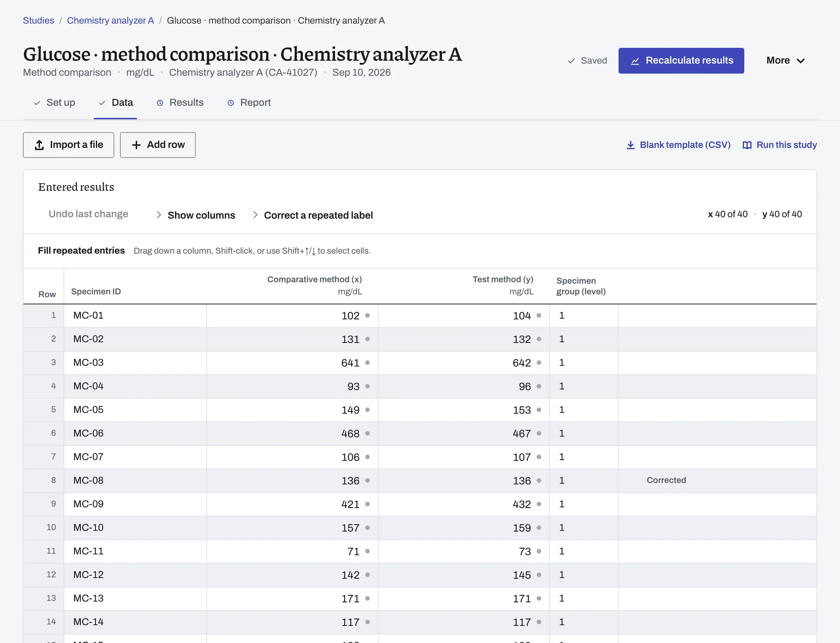Click row number 12 header

point(44,575)
